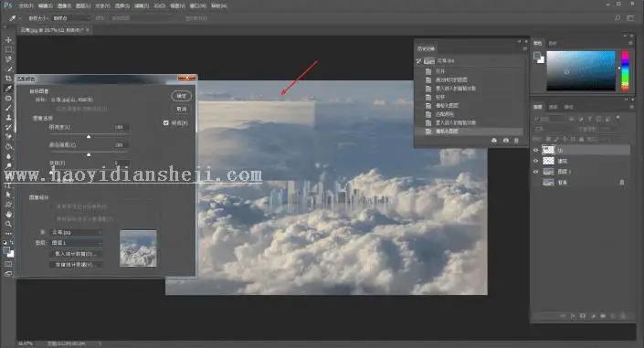Select the Rectangular Marquee tool

click(8, 49)
